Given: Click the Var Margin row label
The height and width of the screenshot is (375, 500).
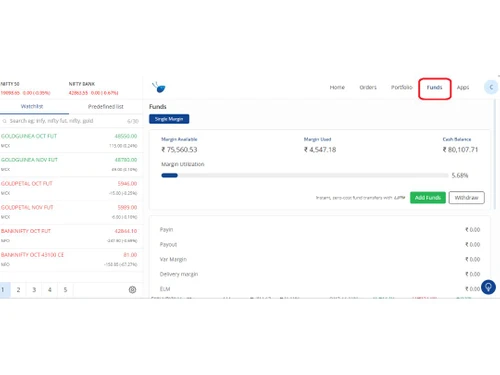Looking at the screenshot, I should pyautogui.click(x=173, y=259).
